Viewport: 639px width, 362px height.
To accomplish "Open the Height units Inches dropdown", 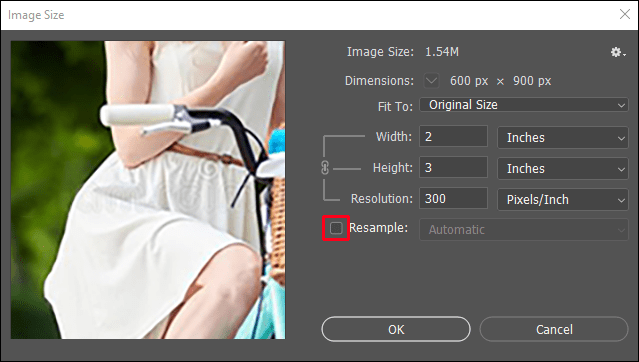I will point(563,169).
